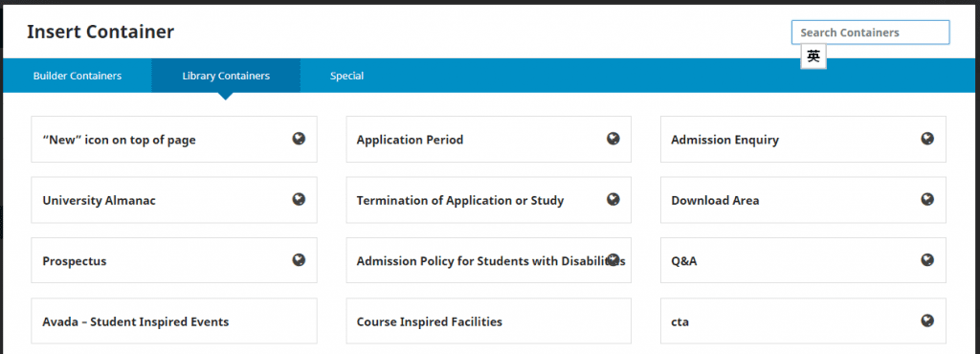Select the Library Containers tab
This screenshot has width=980, height=354.
click(226, 76)
